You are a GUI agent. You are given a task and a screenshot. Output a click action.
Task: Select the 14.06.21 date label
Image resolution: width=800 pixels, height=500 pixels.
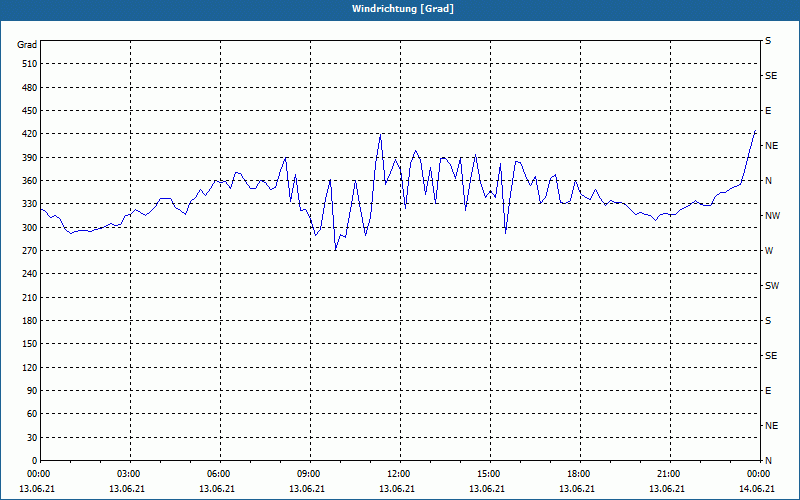click(x=757, y=488)
